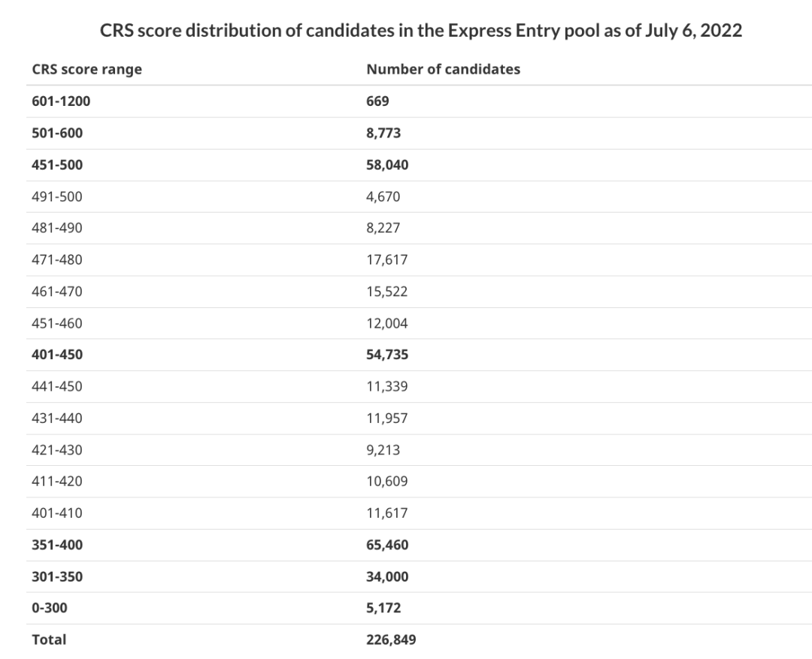Click the 481-490 score range cell

[x=57, y=228]
